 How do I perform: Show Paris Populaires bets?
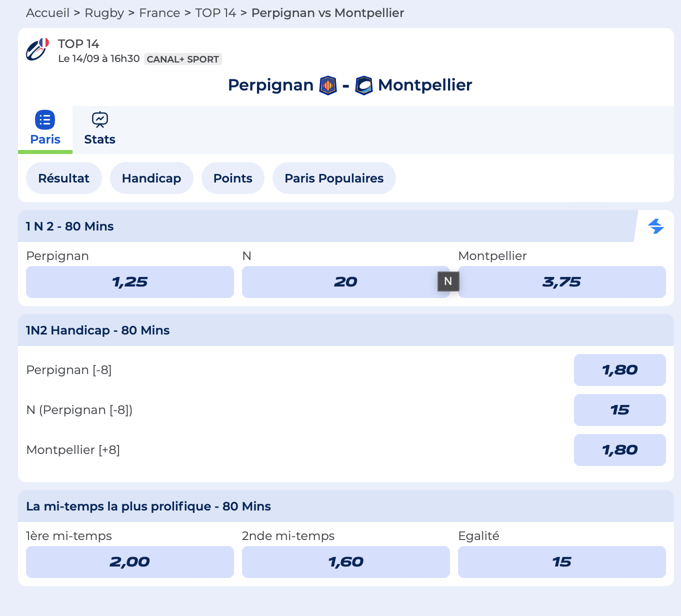334,178
